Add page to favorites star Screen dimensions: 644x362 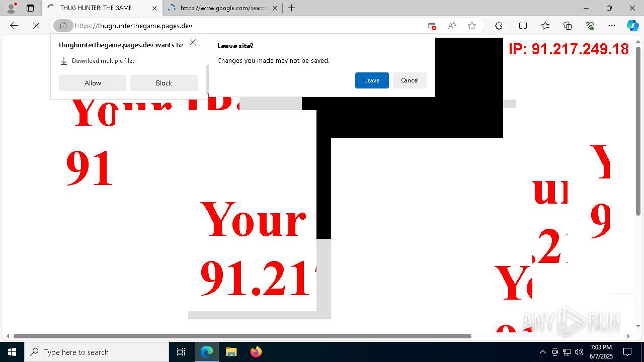[472, 26]
